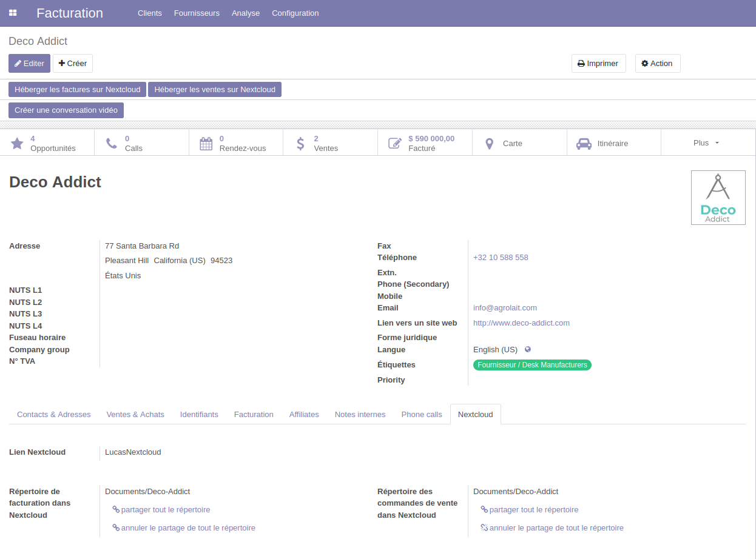This screenshot has height=559, width=756.
Task: Click the chain icon for invoice directory sharing
Action: 116,510
